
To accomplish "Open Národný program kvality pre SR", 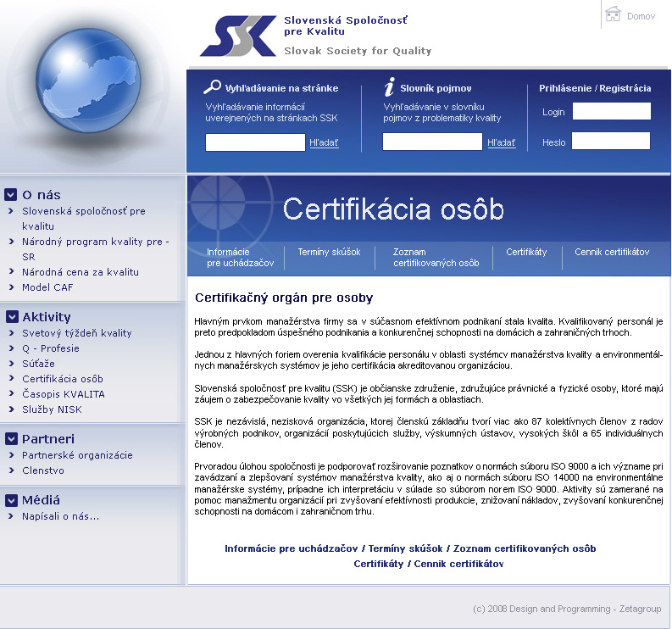I will point(95,248).
